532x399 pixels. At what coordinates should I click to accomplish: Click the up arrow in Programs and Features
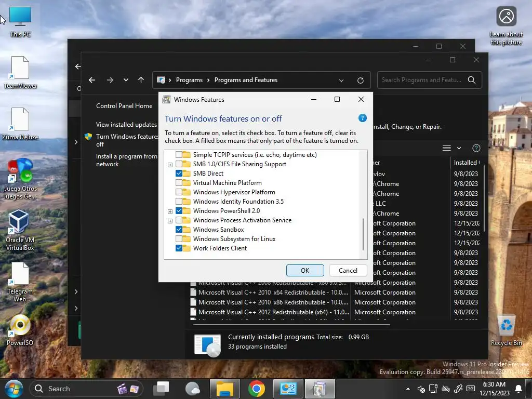point(141,80)
